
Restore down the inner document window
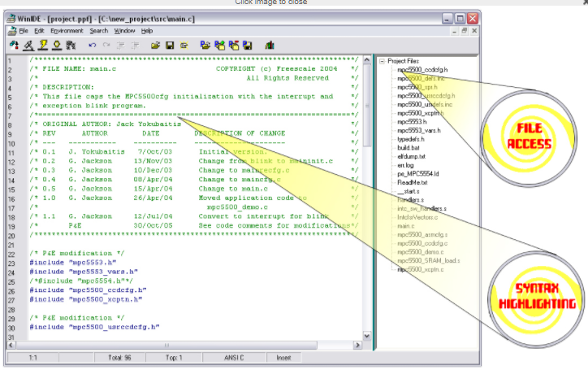(463, 30)
